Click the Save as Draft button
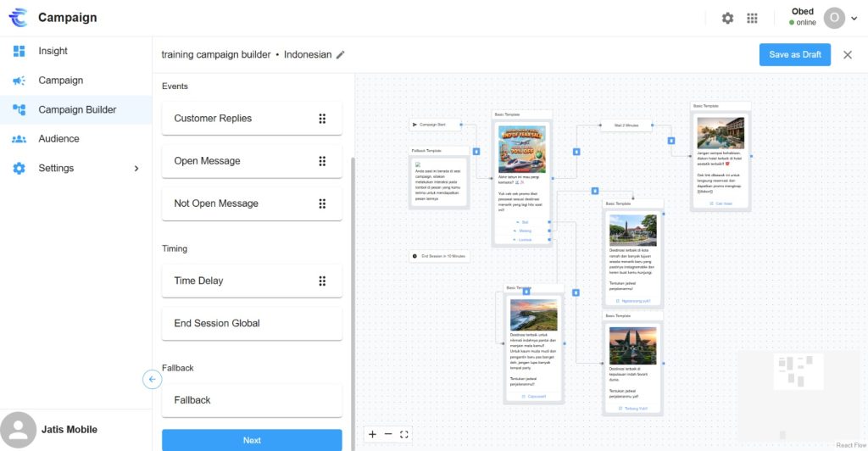 pos(795,55)
